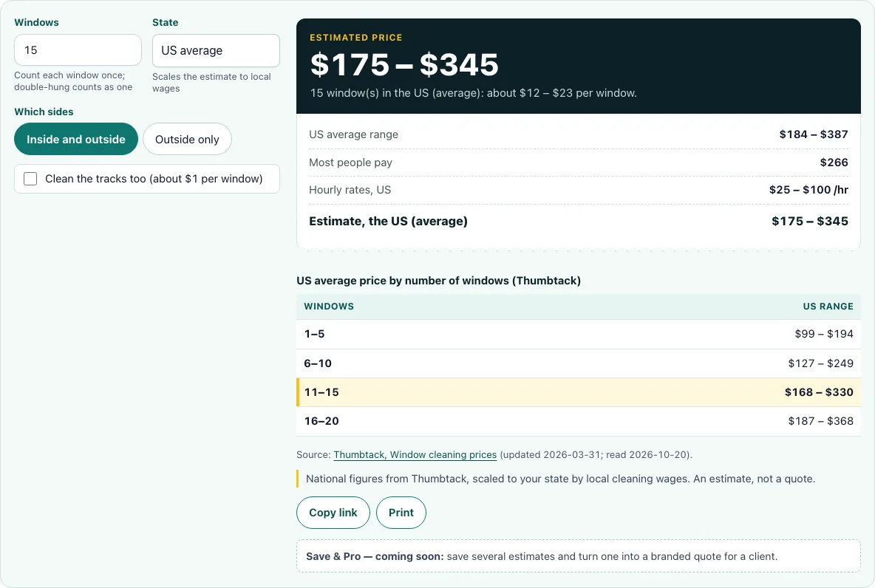Open the Thumbtack, Window cleaning prices source link
The height and width of the screenshot is (588, 875).
coord(415,455)
